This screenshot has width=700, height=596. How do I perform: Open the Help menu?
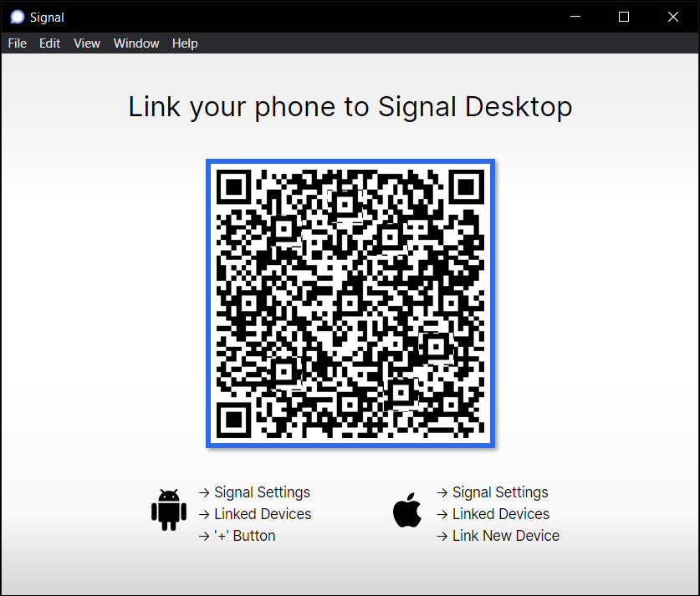point(185,43)
